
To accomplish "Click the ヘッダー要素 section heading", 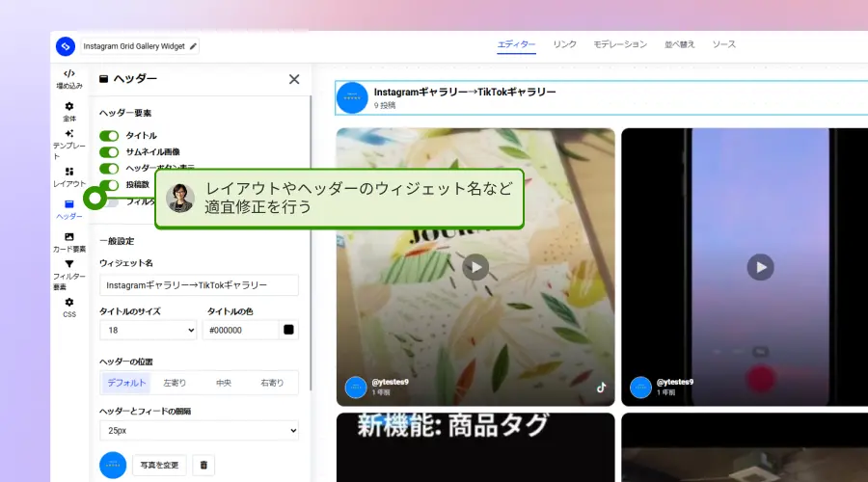I will click(125, 113).
